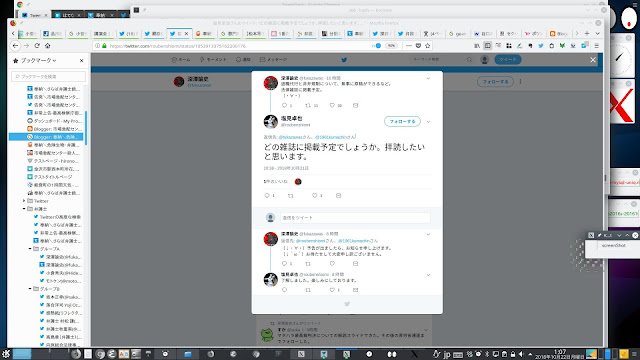
Task: Reload the current Firefox page
Action: point(37,46)
